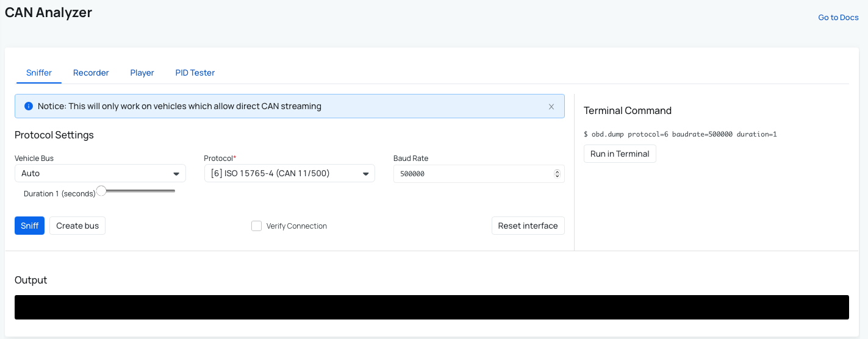Screen dimensions: 868x339
Task: Open the PID Tester tab
Action: coord(195,73)
